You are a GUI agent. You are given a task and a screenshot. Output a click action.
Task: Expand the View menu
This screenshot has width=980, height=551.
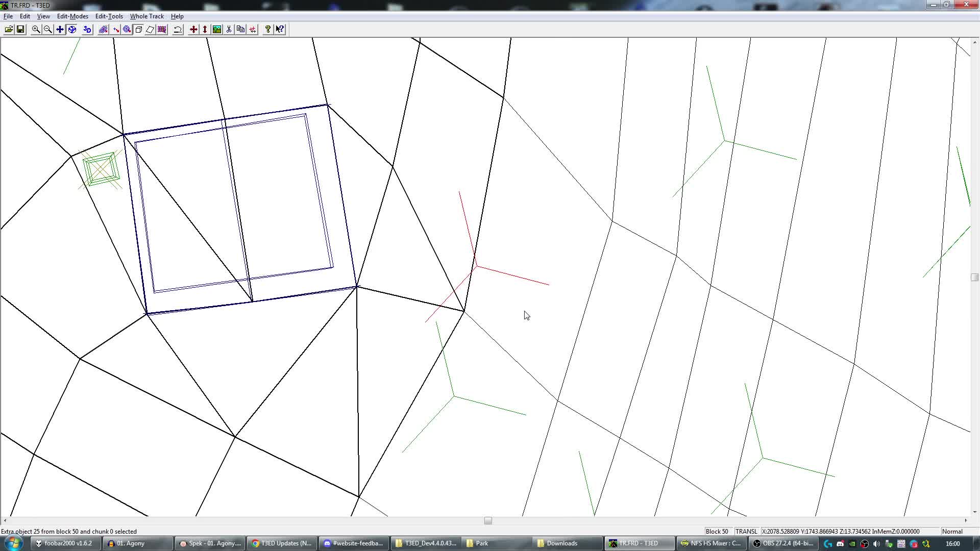43,16
